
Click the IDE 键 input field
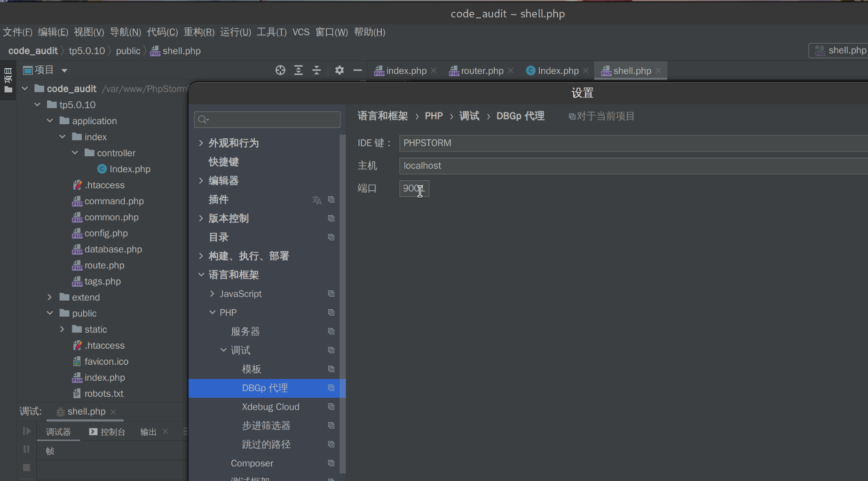pos(633,143)
